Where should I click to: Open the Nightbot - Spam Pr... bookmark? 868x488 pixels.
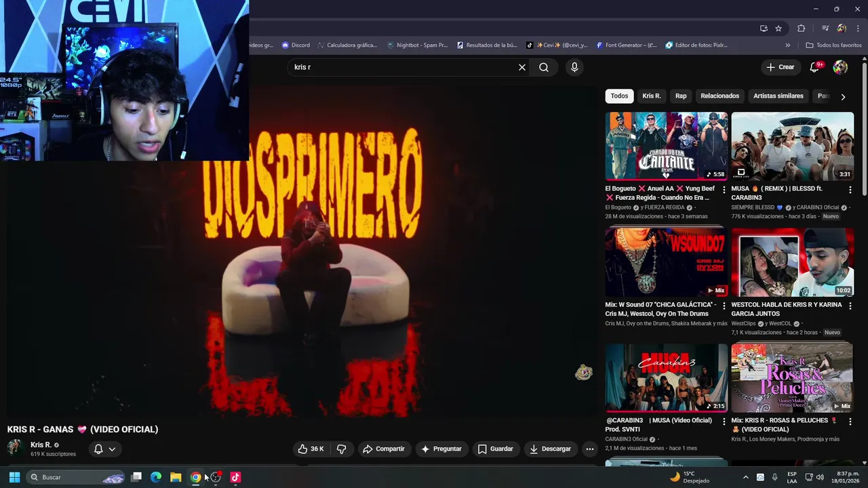coord(417,45)
